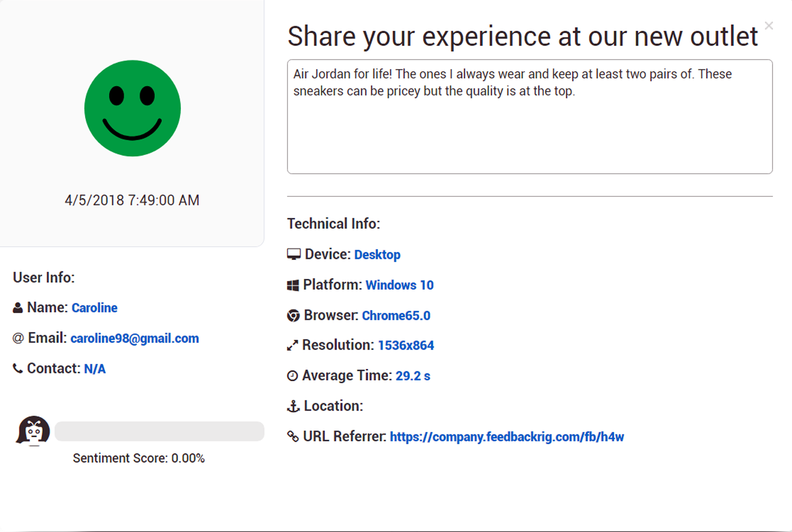Click the Location: label
The width and height of the screenshot is (792, 532).
point(334,406)
